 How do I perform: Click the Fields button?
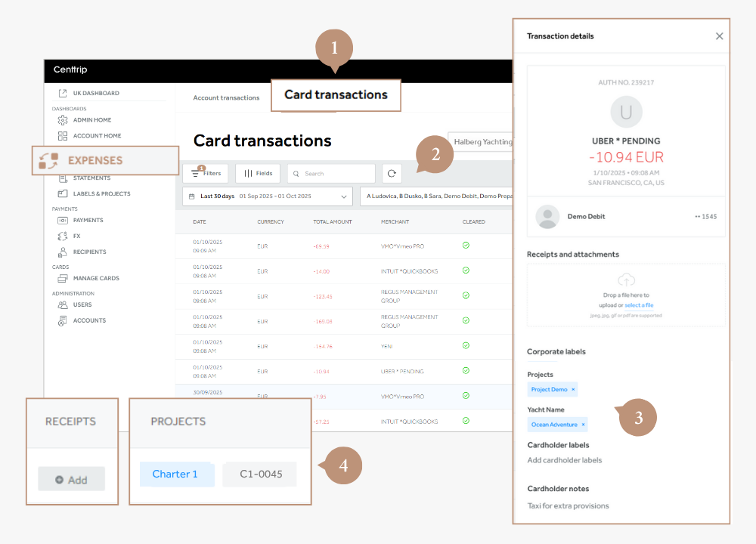(258, 174)
